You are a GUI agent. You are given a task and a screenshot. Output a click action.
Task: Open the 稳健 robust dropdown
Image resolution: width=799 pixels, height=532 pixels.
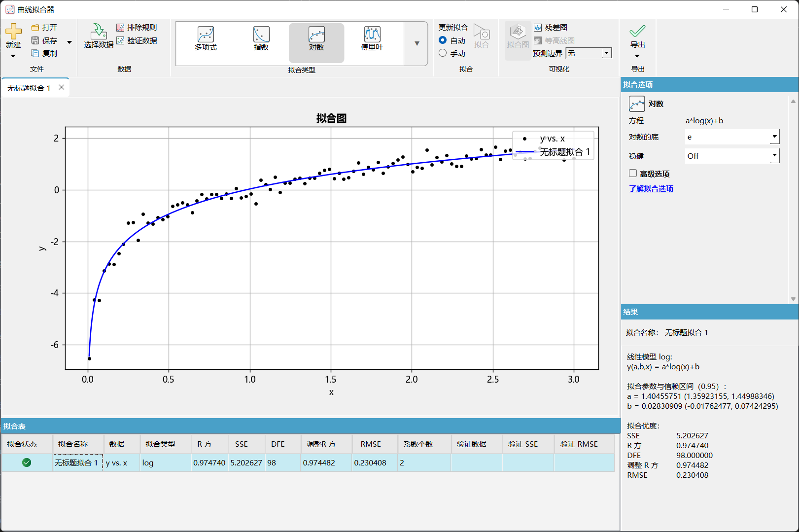774,156
